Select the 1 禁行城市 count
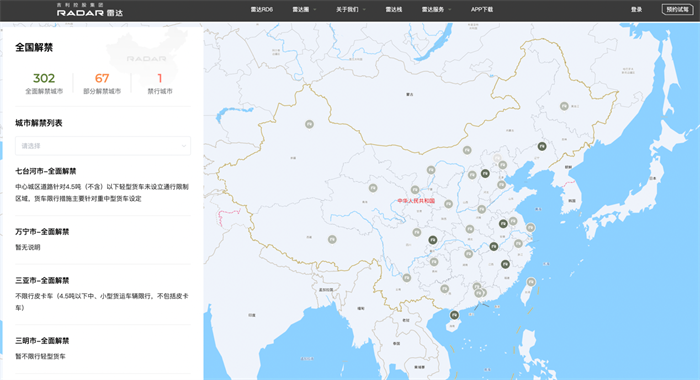 pos(160,83)
